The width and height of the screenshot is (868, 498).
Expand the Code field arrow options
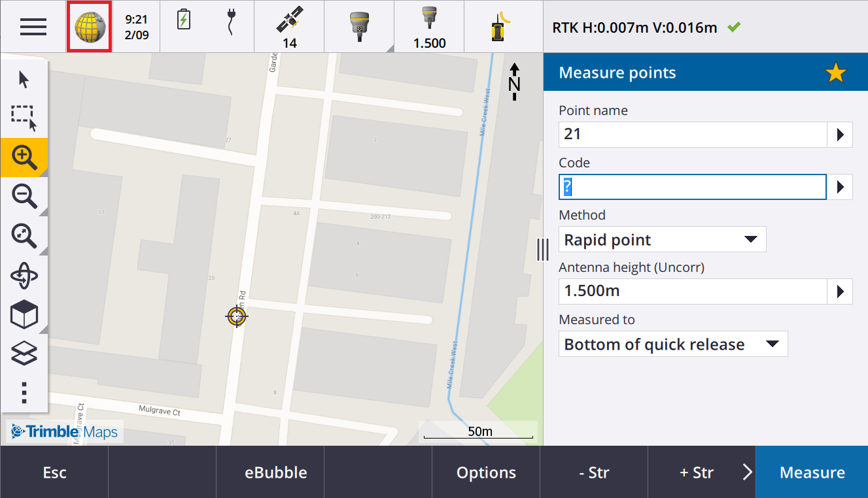point(840,187)
